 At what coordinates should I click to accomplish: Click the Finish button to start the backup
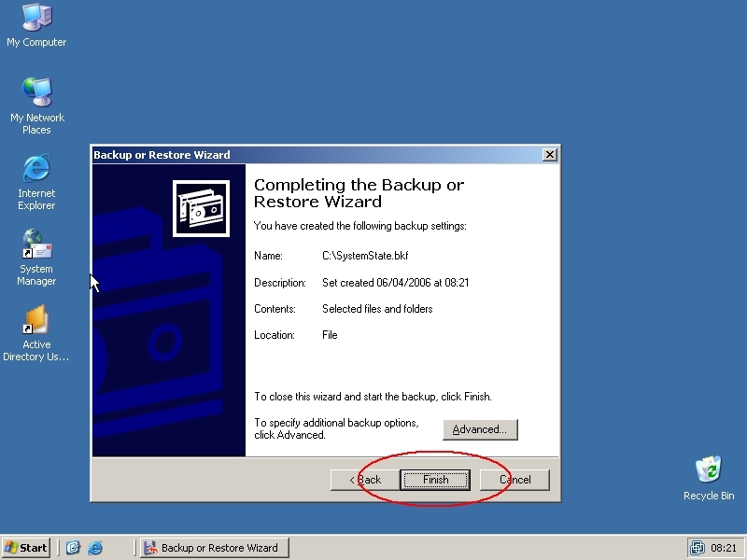point(435,480)
